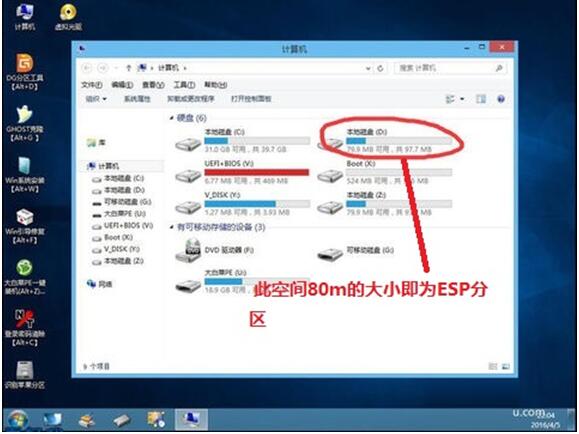Open the 工具(T) menu
The height and width of the screenshot is (434, 579).
coord(184,85)
